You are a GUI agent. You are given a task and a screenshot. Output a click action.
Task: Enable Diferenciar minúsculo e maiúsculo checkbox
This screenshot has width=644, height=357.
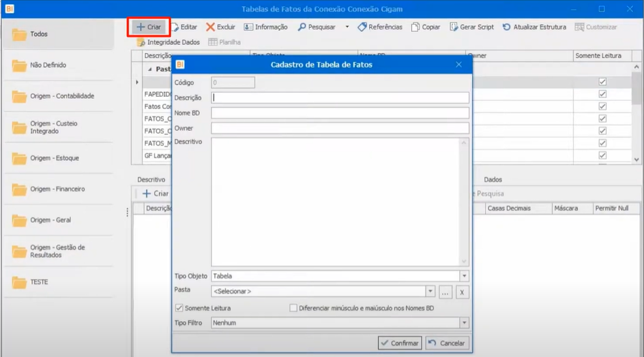(x=293, y=308)
